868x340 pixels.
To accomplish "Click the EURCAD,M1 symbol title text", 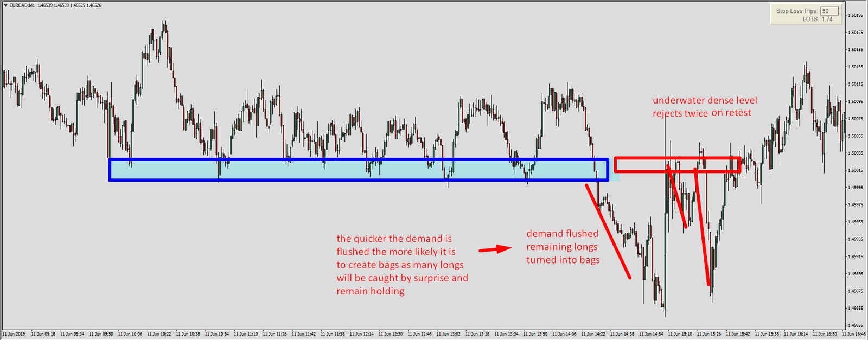I will tap(22, 5).
